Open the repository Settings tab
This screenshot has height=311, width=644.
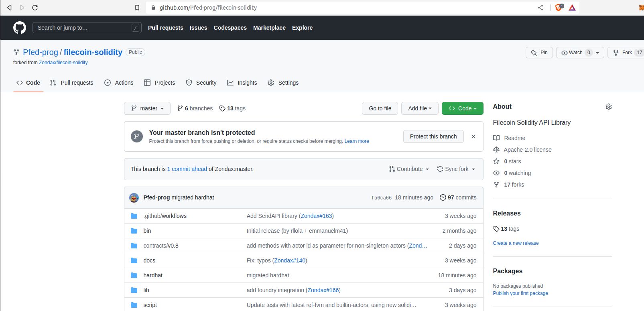point(283,83)
